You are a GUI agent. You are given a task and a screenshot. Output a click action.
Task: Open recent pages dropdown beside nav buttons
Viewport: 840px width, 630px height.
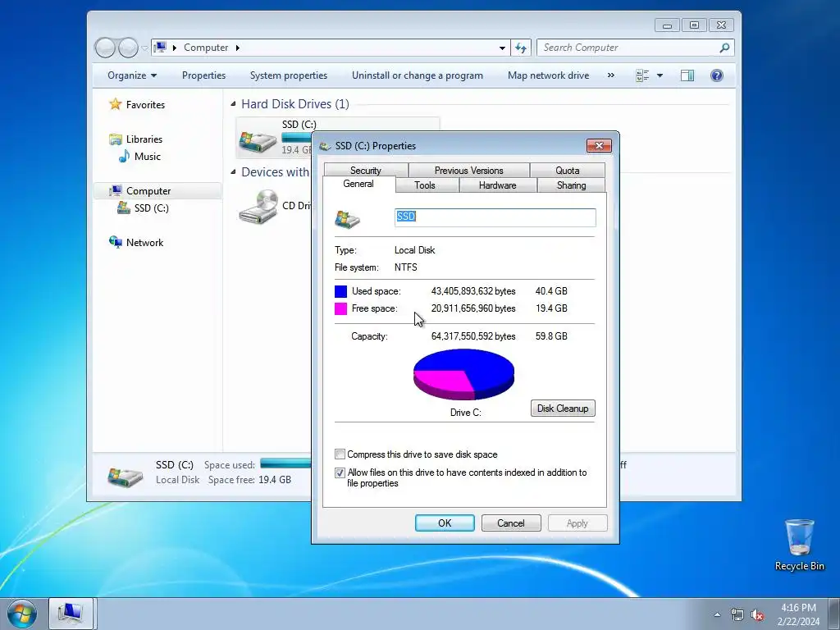[144, 48]
